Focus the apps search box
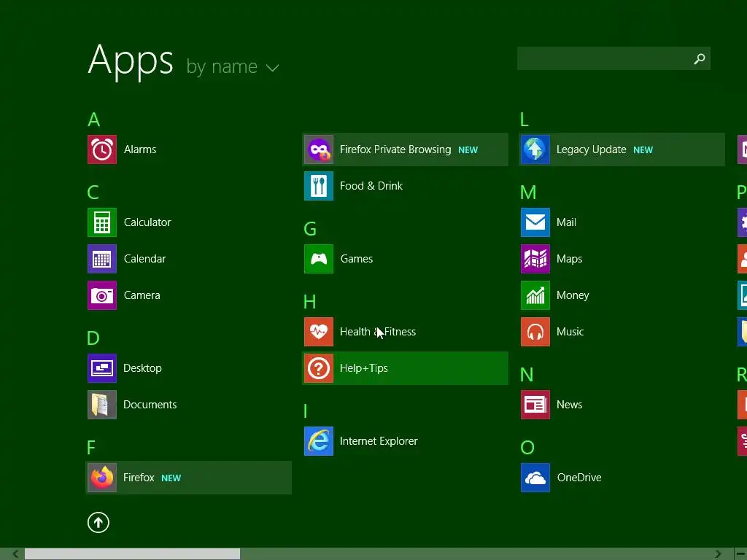Viewport: 747px width, 560px height. click(614, 58)
